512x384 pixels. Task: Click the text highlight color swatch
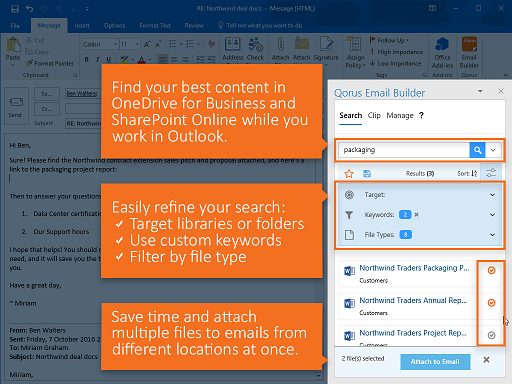pos(124,60)
